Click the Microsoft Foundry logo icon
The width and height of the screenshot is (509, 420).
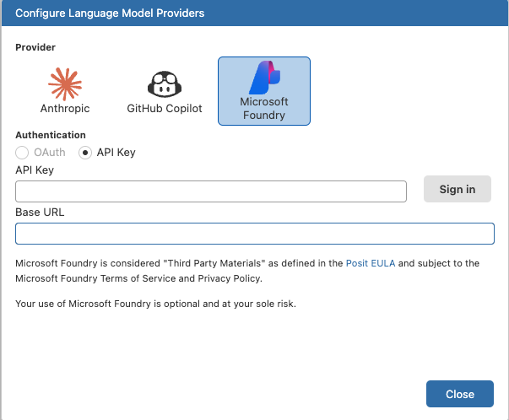point(264,78)
